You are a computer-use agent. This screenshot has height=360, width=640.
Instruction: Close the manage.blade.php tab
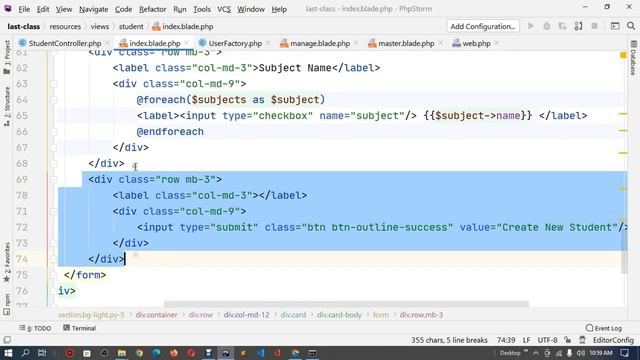click(356, 43)
